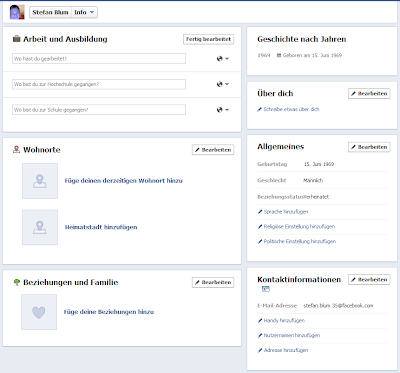Viewport: 400px width, 373px height.
Task: Click the Wohnorte map pin icon
Action: tap(16, 149)
